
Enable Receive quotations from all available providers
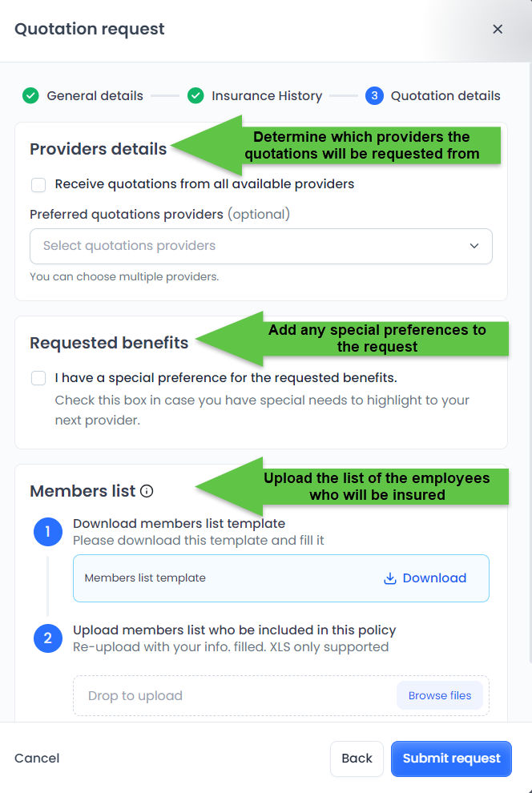[38, 185]
